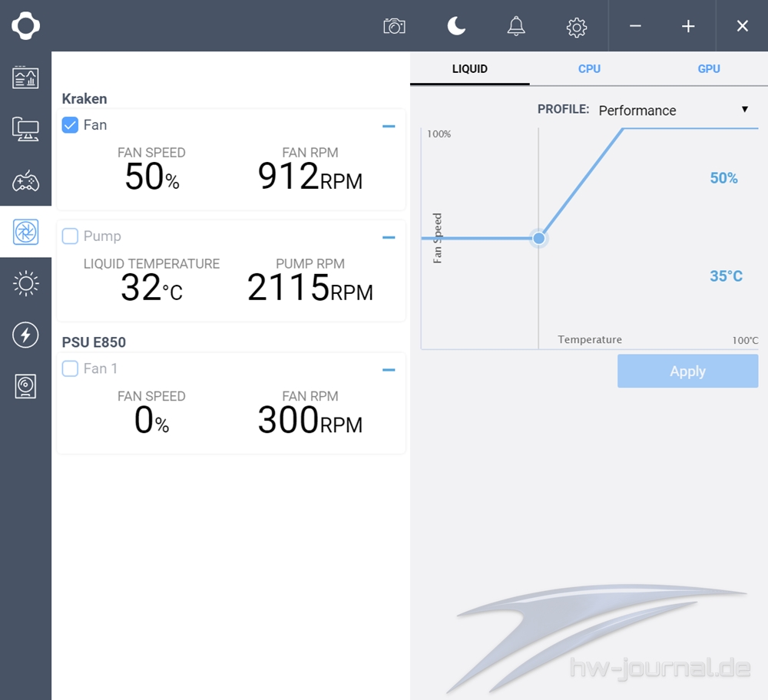Open the screenshot camera tool
Image resolution: width=768 pixels, height=700 pixels.
tap(394, 26)
